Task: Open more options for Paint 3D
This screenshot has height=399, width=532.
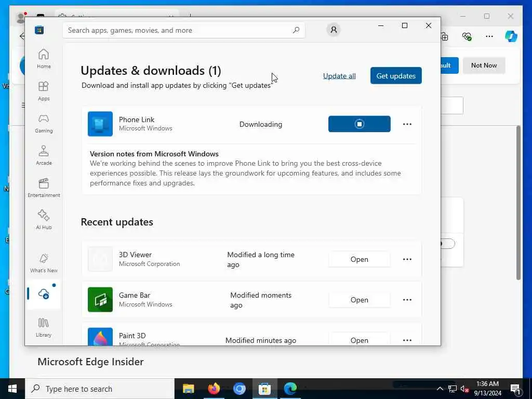Action: coord(407,340)
